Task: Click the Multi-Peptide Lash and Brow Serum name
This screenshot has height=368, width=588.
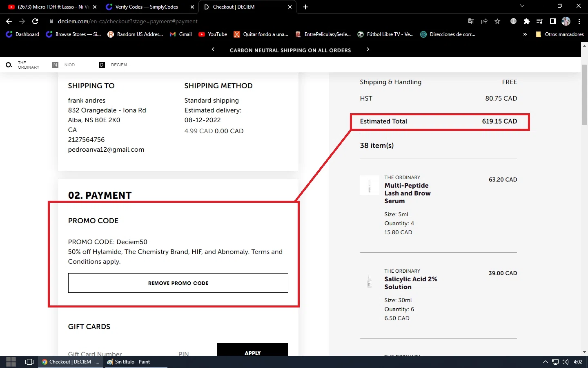Action: [x=408, y=193]
